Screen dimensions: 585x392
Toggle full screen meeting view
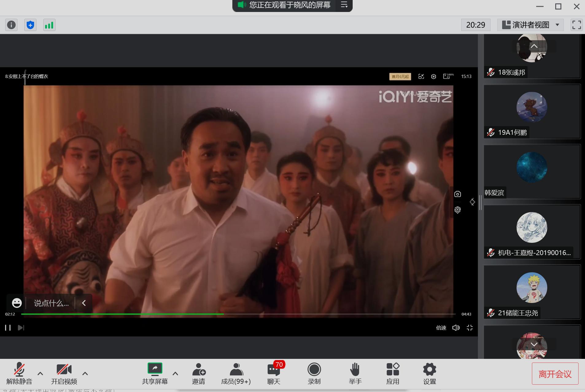[x=576, y=25]
